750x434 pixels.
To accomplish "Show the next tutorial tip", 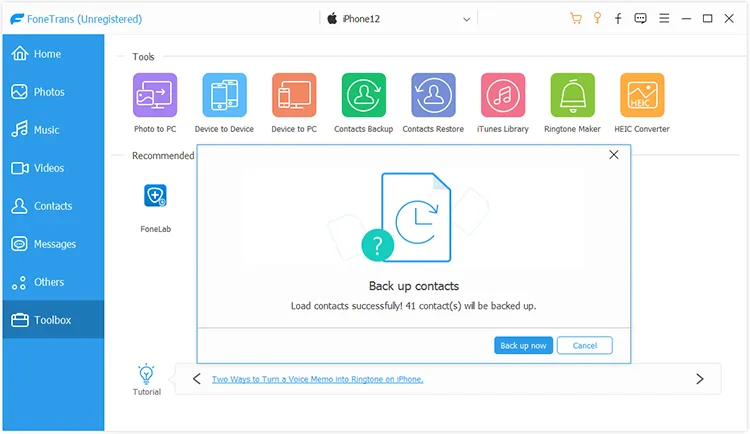I will tap(700, 379).
